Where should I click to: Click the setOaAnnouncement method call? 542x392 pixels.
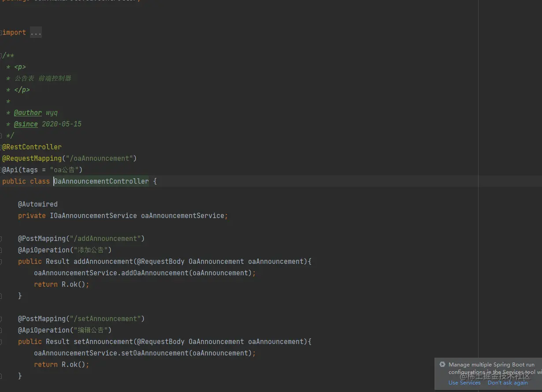155,353
